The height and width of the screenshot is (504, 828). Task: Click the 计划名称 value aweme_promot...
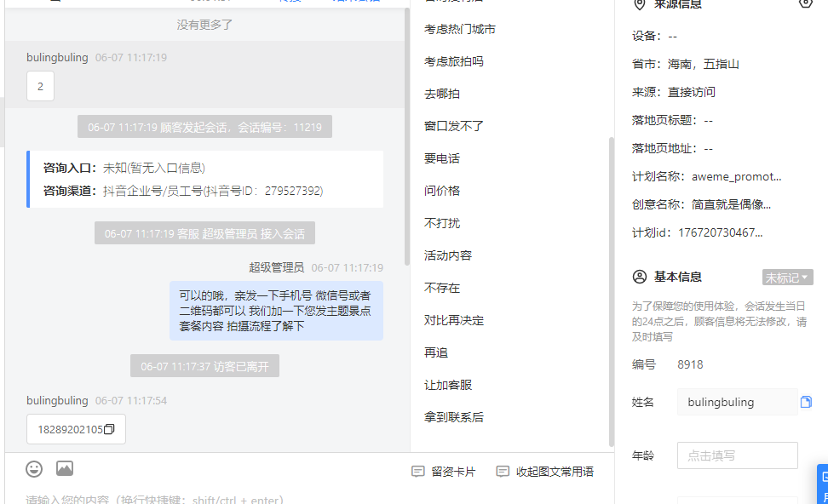(736, 177)
